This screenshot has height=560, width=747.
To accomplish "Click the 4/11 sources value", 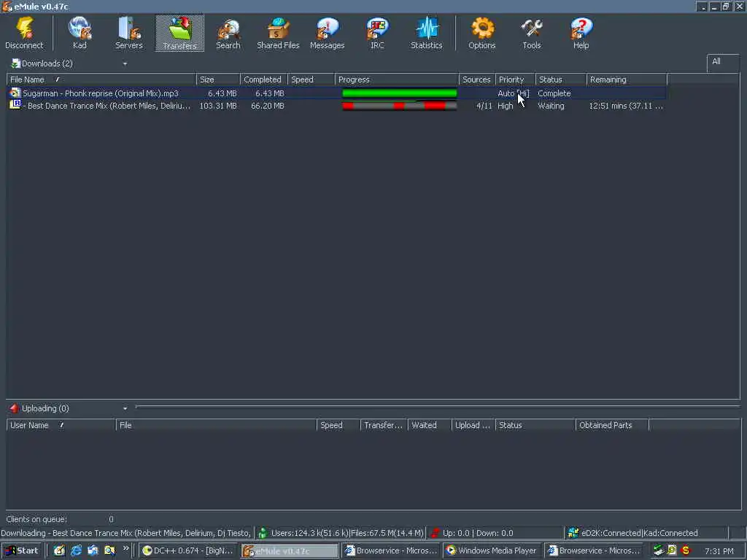I will click(484, 106).
